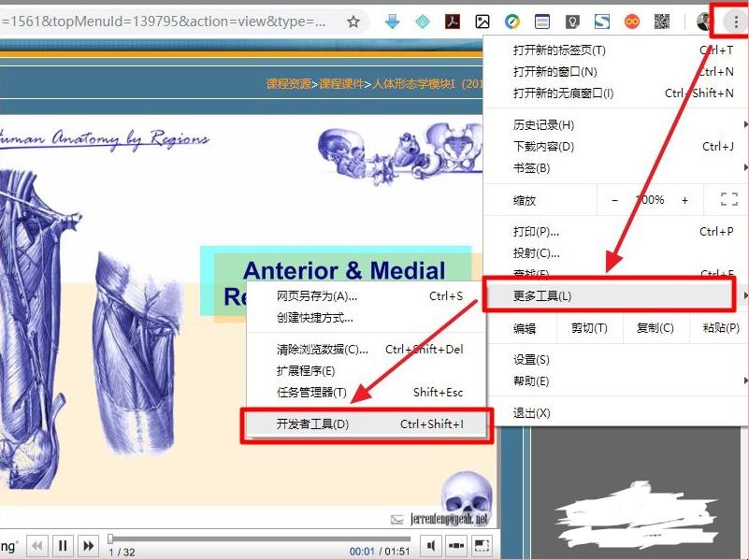The width and height of the screenshot is (749, 560).
Task: Click the jerrenfeng@yeah.net email link
Action: point(449,519)
